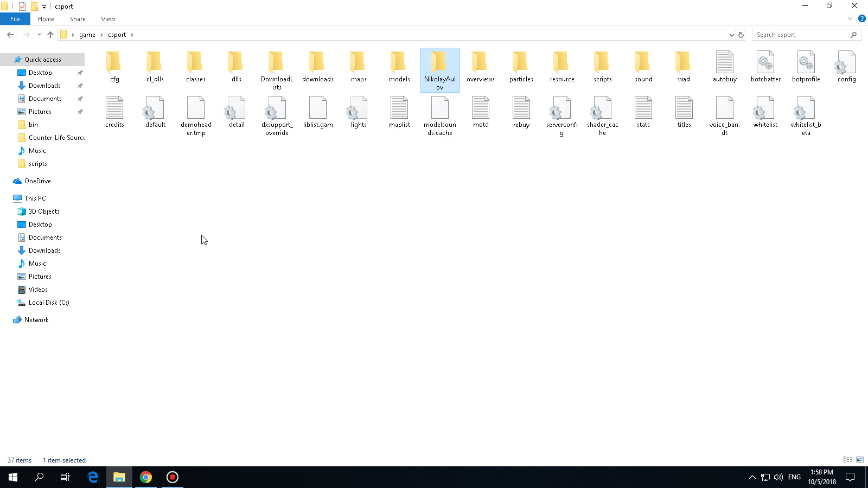Expand the chevron after game in path
The height and width of the screenshot is (488, 868).
[x=101, y=35]
